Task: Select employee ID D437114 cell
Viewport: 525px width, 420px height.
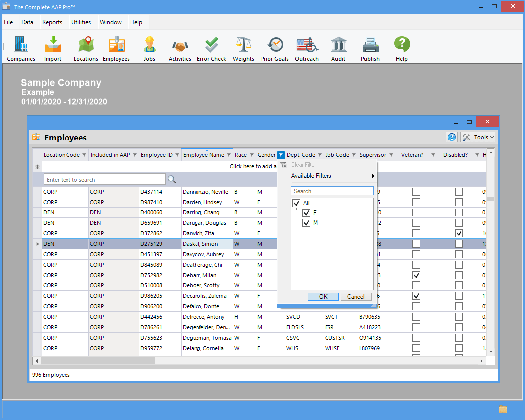Action: (x=160, y=192)
